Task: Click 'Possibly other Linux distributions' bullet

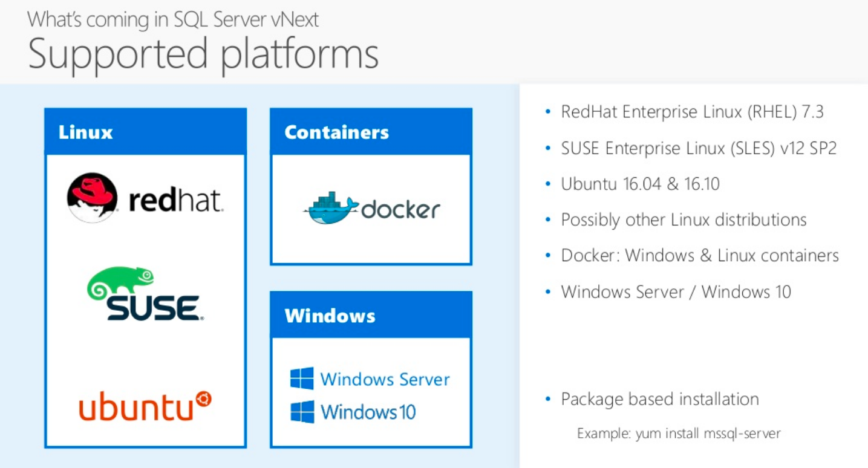Action: click(684, 219)
